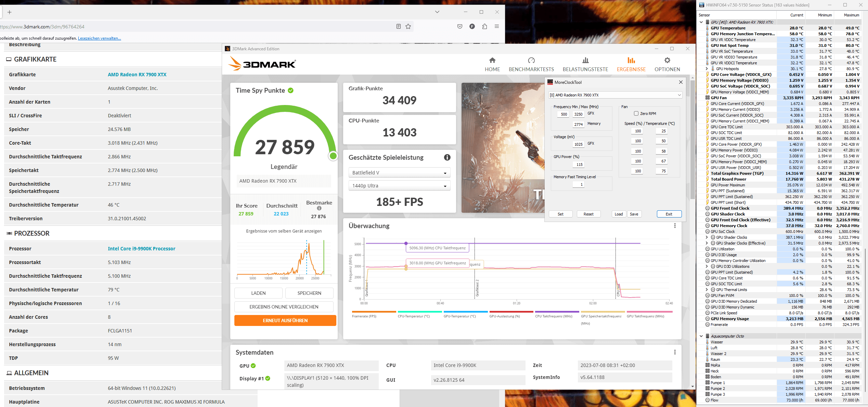This screenshot has height=407, width=868.
Task: Click the bookmark star icon in browser
Action: pyautogui.click(x=408, y=26)
